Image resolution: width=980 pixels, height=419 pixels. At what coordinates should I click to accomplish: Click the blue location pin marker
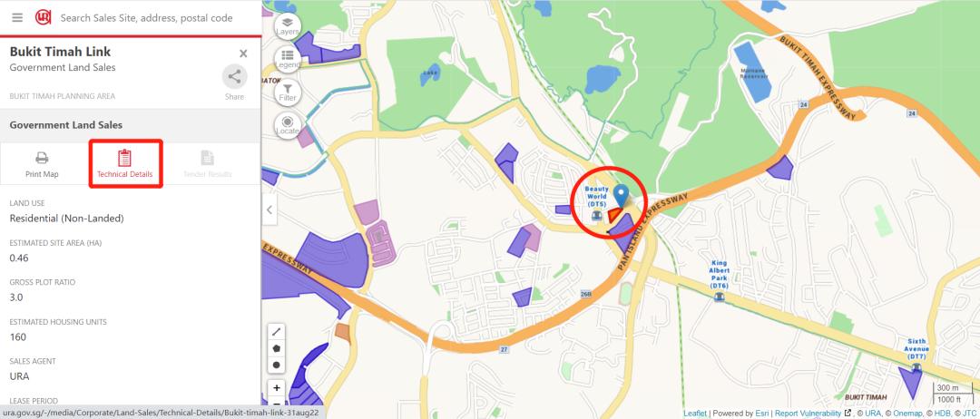[x=620, y=196]
